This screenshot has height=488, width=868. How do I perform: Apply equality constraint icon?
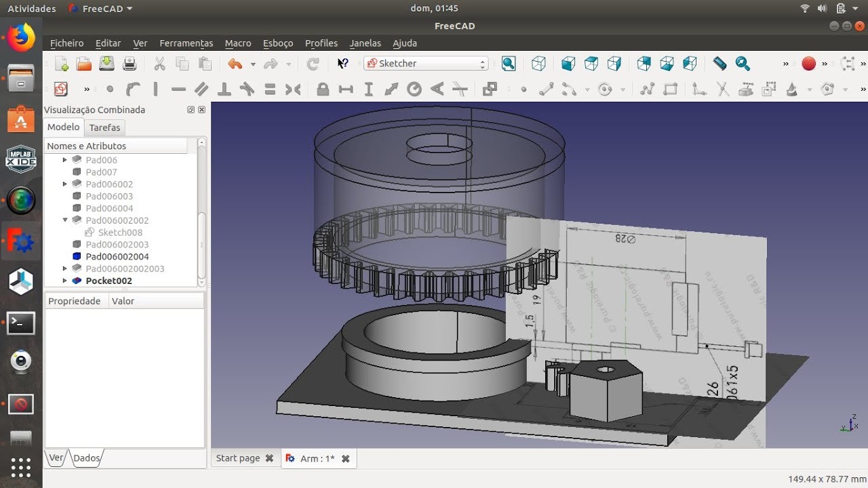[270, 89]
